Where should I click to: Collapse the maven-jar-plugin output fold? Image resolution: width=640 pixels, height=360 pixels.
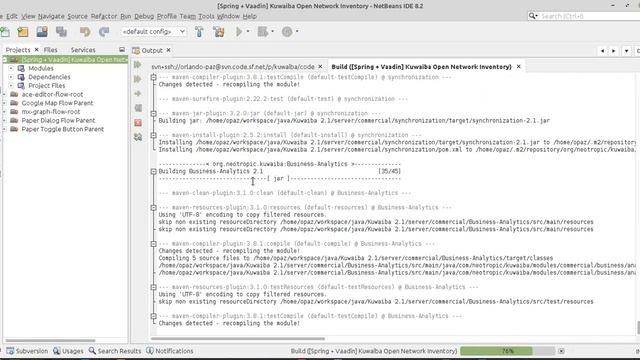(x=153, y=113)
